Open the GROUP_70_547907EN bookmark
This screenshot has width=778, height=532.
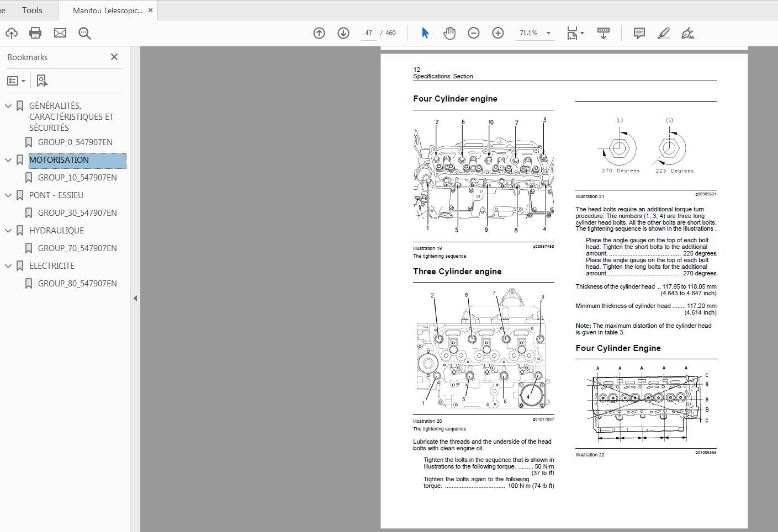77,248
